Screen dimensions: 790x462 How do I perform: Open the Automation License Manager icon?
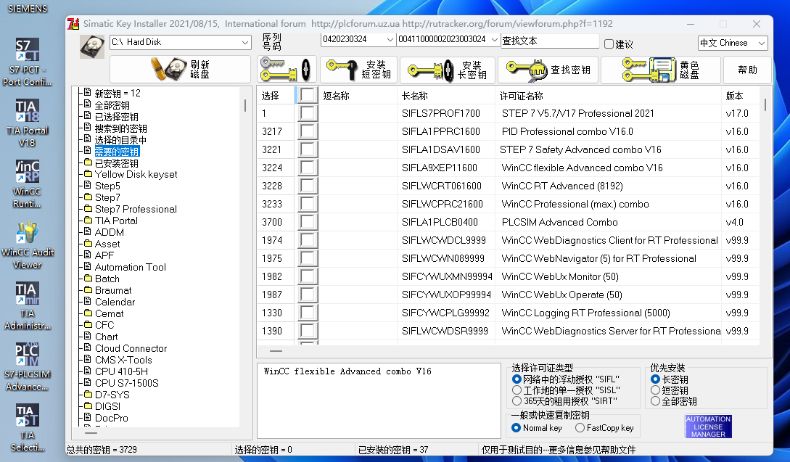pos(708,426)
